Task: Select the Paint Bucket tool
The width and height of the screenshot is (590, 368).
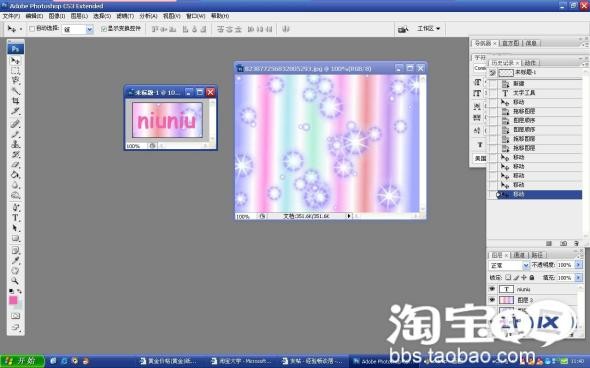Action: (15, 175)
